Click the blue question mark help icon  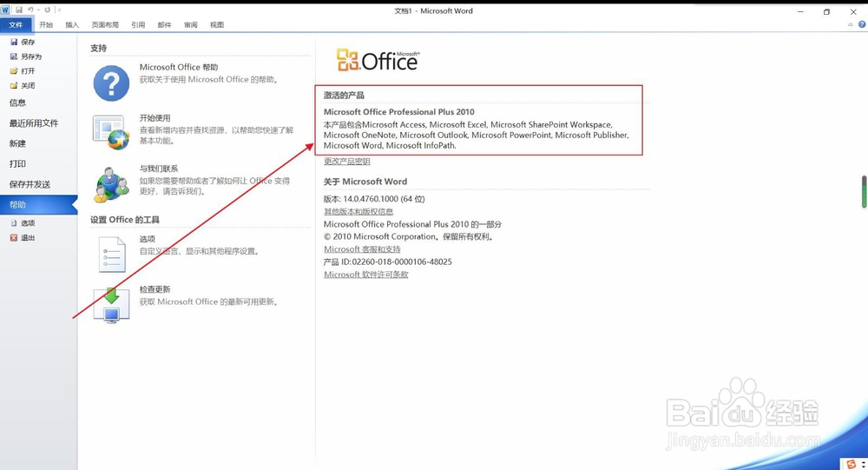click(x=111, y=83)
